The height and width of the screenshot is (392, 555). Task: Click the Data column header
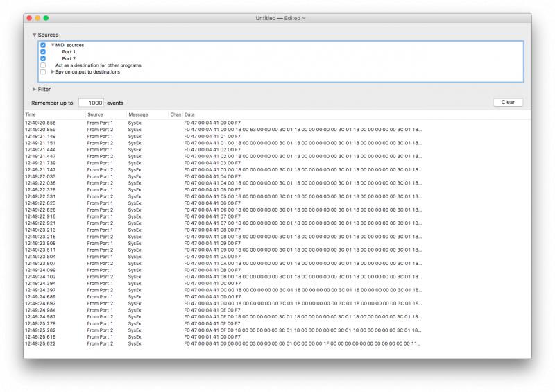click(x=357, y=114)
